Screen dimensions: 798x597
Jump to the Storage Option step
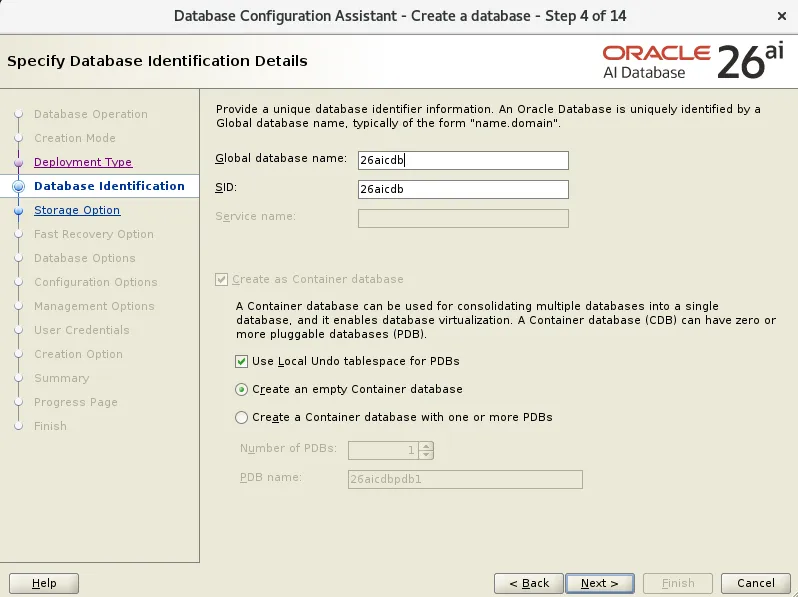tap(77, 210)
